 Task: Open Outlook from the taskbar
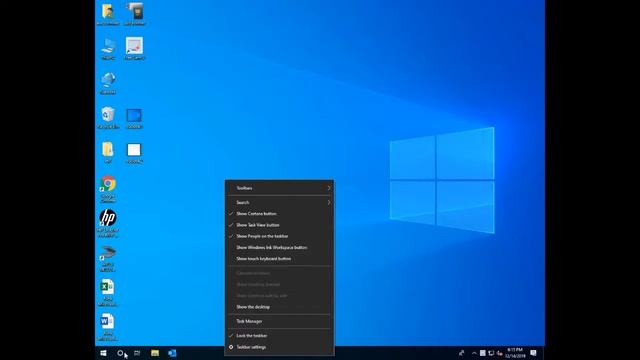(x=172, y=353)
